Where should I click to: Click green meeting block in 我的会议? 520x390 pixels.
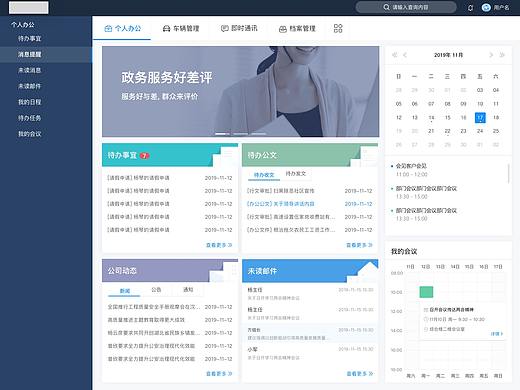coord(426,292)
